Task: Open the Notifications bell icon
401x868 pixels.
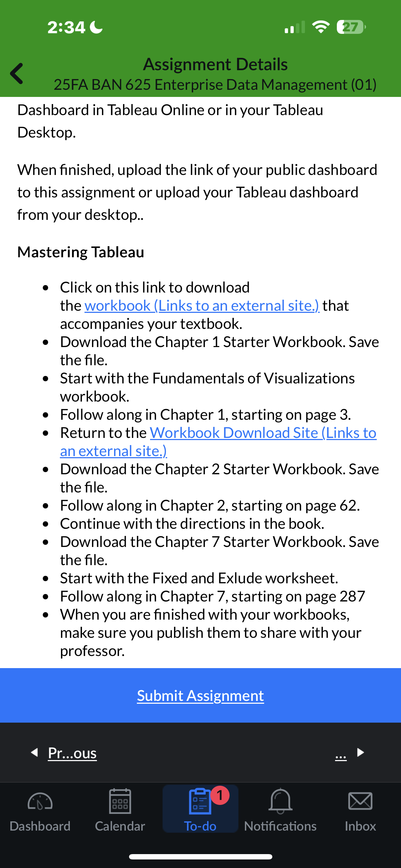Action: point(281,801)
